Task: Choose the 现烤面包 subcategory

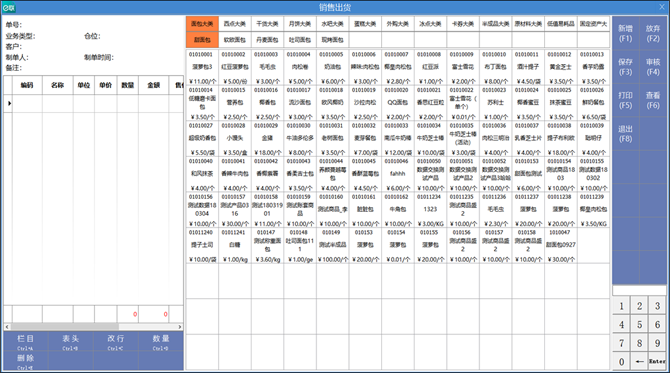Action: tap(332, 40)
